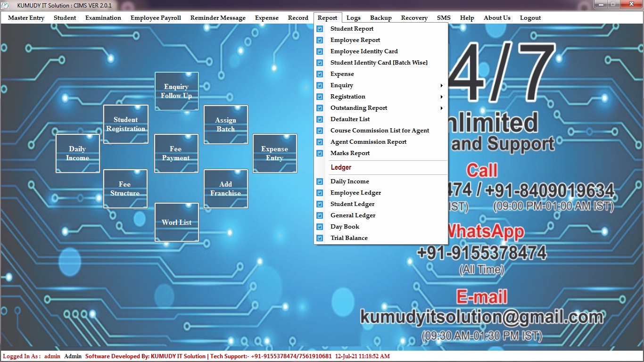Open the Worl List tile
Viewport: 644px width, 362px height.
tap(176, 222)
